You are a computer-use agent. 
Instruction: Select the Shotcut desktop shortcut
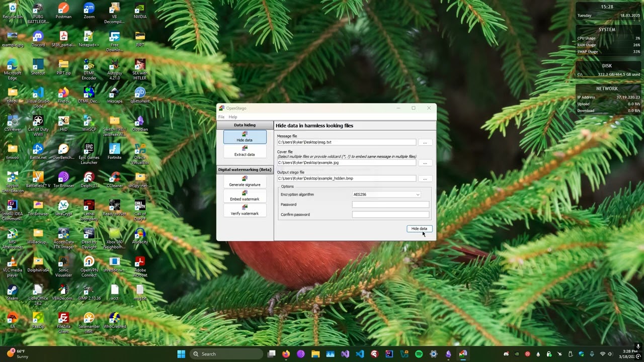click(x=38, y=67)
